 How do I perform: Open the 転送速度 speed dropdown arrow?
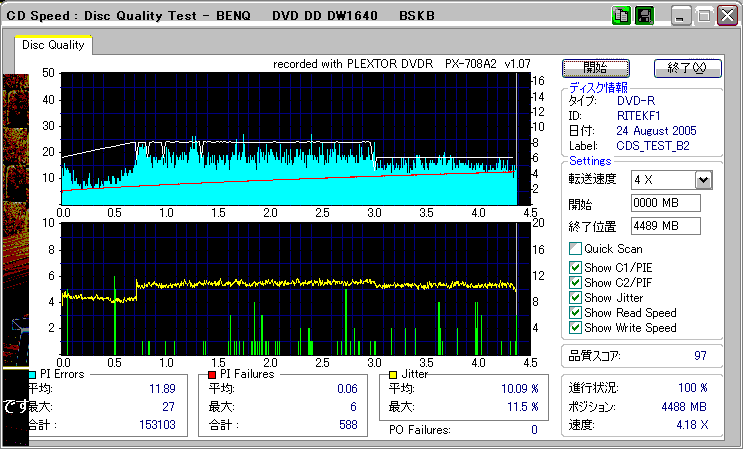(703, 180)
